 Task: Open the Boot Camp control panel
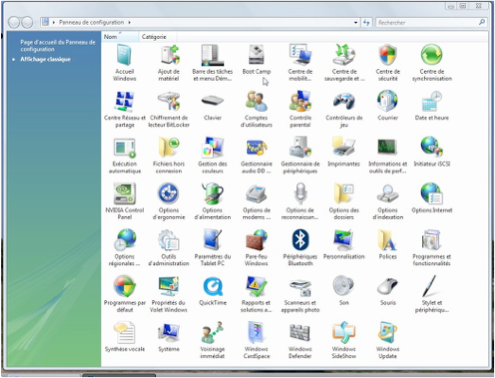(256, 60)
